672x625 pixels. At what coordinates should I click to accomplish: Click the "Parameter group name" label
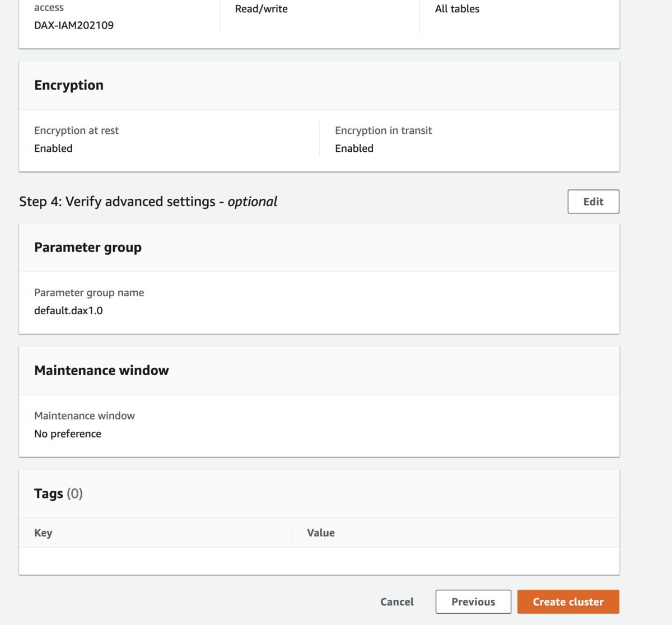tap(89, 292)
